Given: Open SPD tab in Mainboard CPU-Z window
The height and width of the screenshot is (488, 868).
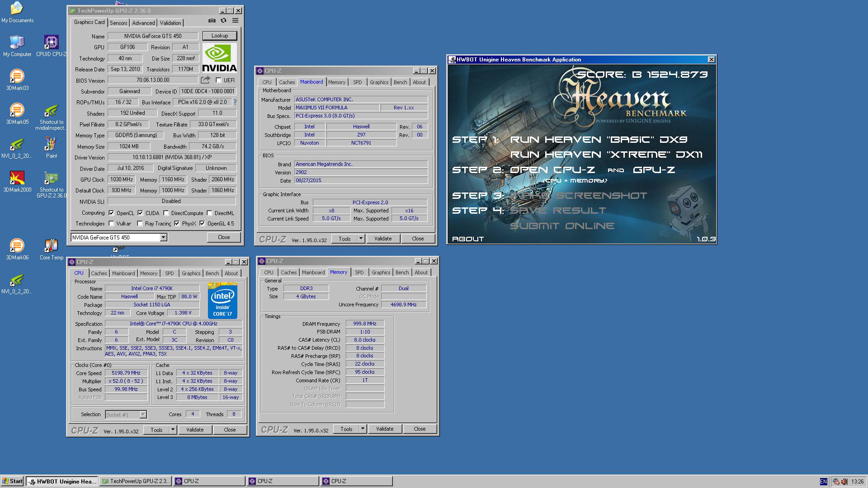Looking at the screenshot, I should (x=357, y=82).
